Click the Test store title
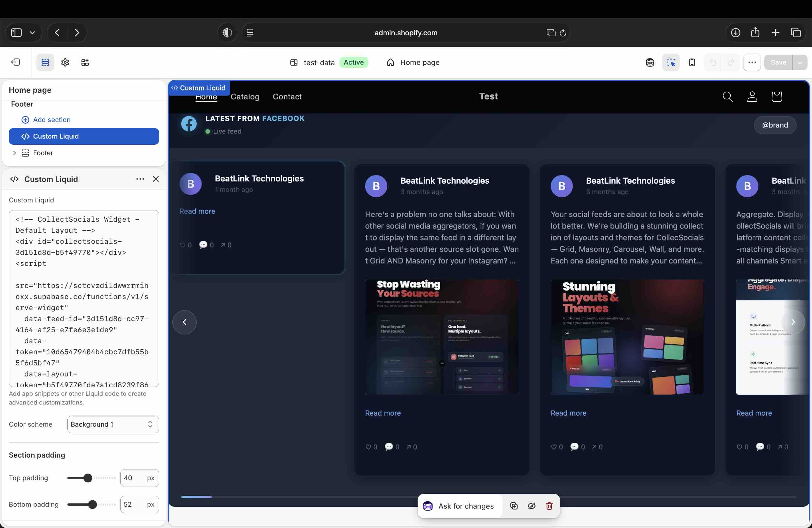The image size is (812, 528). click(488, 97)
